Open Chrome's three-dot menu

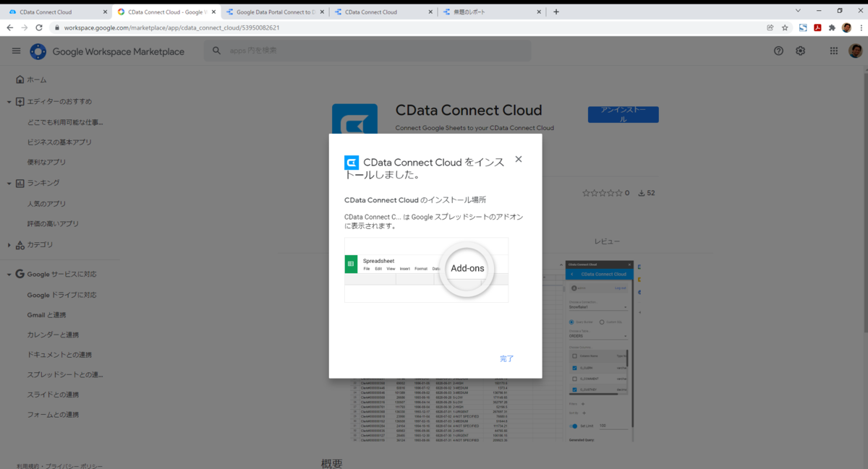click(860, 27)
